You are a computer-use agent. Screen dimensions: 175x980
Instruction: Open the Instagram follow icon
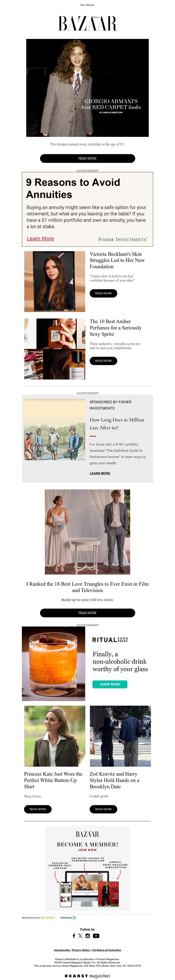[x=87, y=936]
